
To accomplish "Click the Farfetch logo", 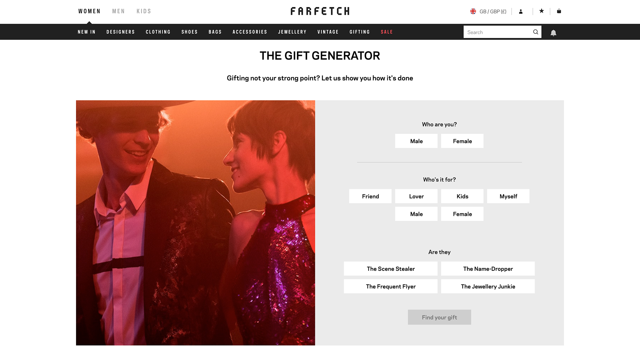I will point(320,11).
